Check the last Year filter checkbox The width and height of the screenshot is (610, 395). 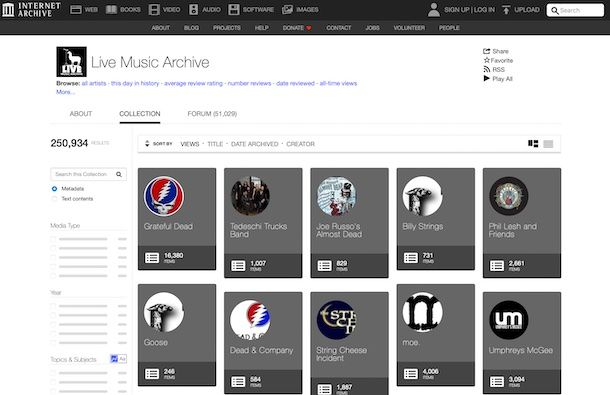pyautogui.click(x=53, y=343)
